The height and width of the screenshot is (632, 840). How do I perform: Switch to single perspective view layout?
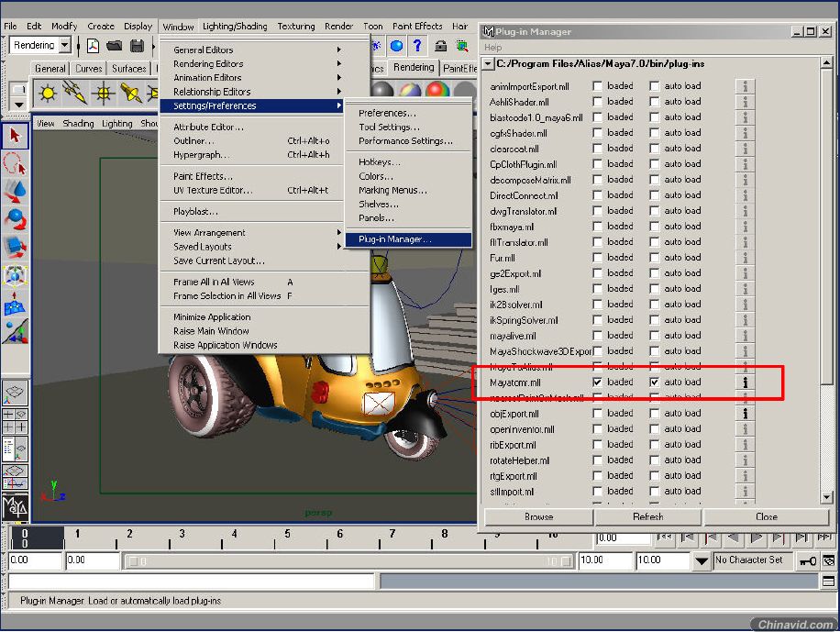15,393
